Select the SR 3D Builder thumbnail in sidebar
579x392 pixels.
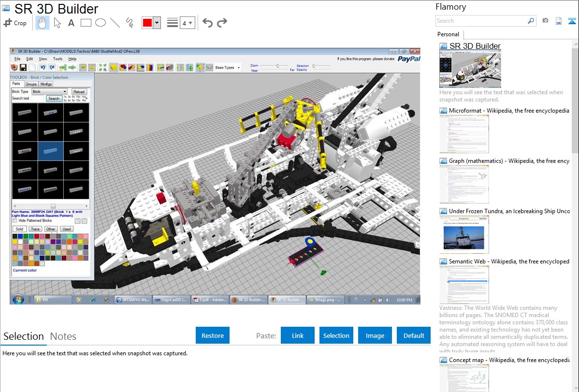coord(470,70)
